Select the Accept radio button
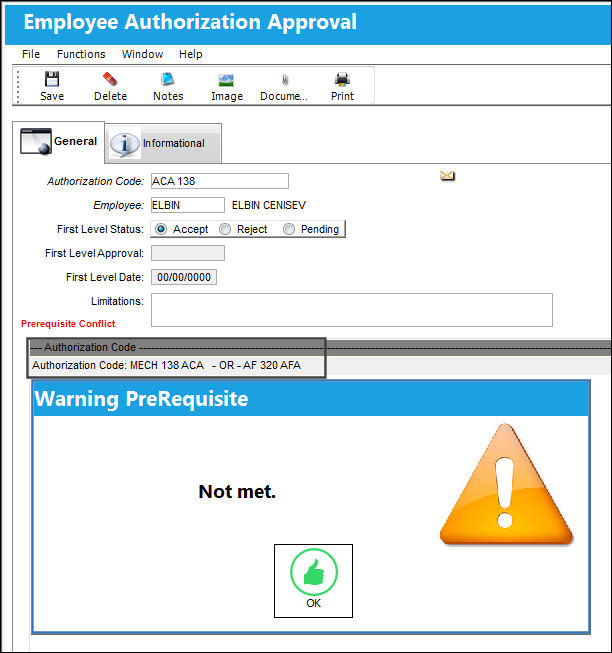Screen dimensions: 612x653 pyautogui.click(x=161, y=229)
